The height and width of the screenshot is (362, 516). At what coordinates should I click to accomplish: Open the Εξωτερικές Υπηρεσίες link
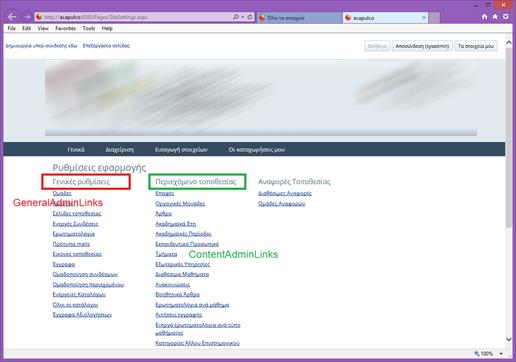click(182, 264)
